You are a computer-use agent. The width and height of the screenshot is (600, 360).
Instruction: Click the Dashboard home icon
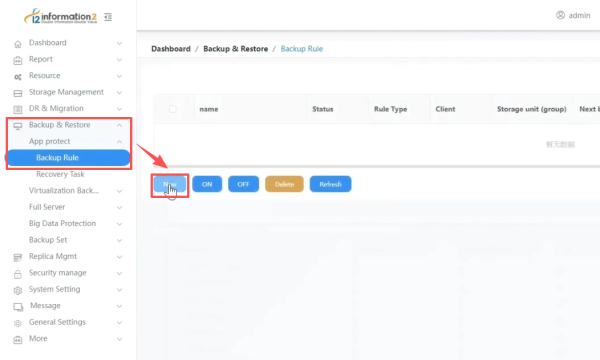click(x=18, y=44)
